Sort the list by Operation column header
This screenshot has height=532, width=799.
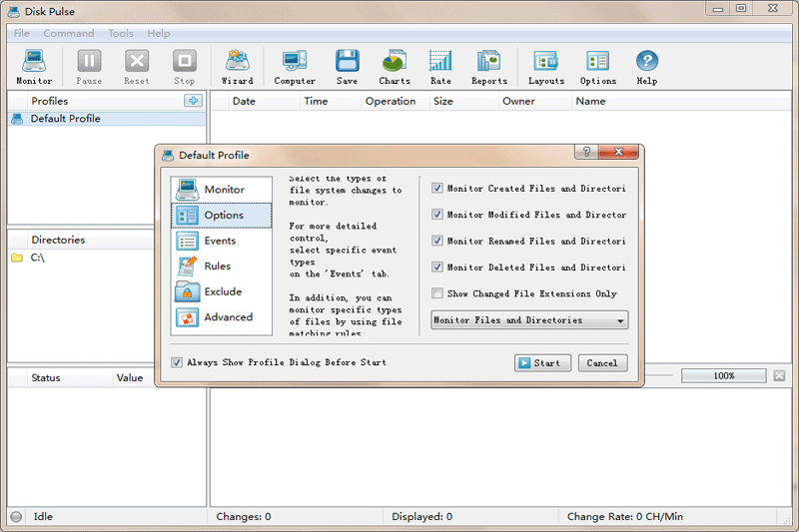coord(390,101)
